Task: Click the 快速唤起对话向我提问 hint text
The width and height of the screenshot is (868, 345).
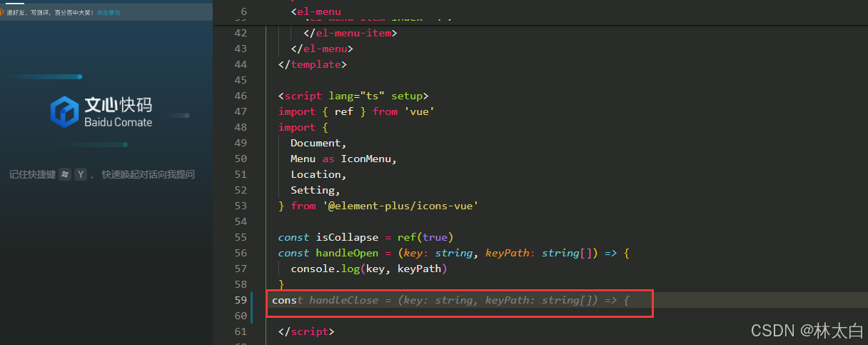Action: (x=148, y=174)
